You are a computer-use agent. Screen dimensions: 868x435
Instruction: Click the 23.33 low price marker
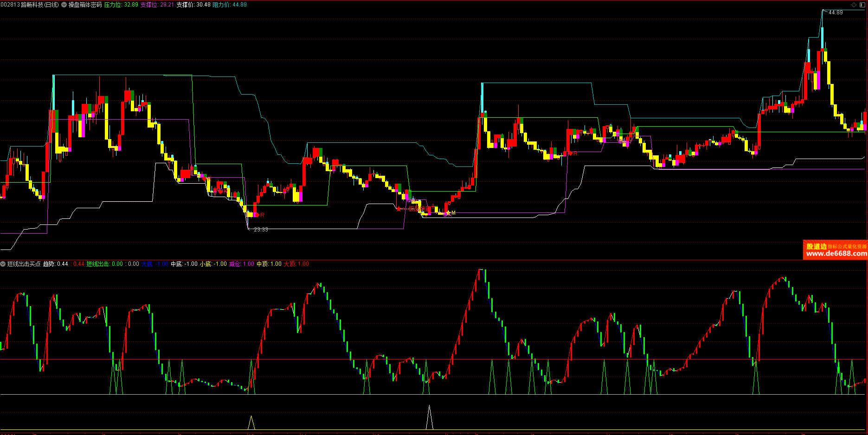pos(261,229)
